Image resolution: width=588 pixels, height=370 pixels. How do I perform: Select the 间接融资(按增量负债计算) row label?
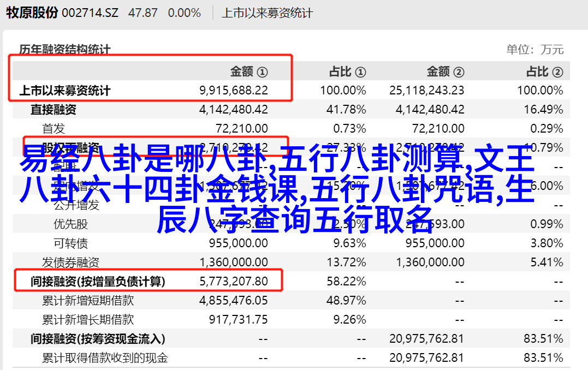tap(98, 282)
